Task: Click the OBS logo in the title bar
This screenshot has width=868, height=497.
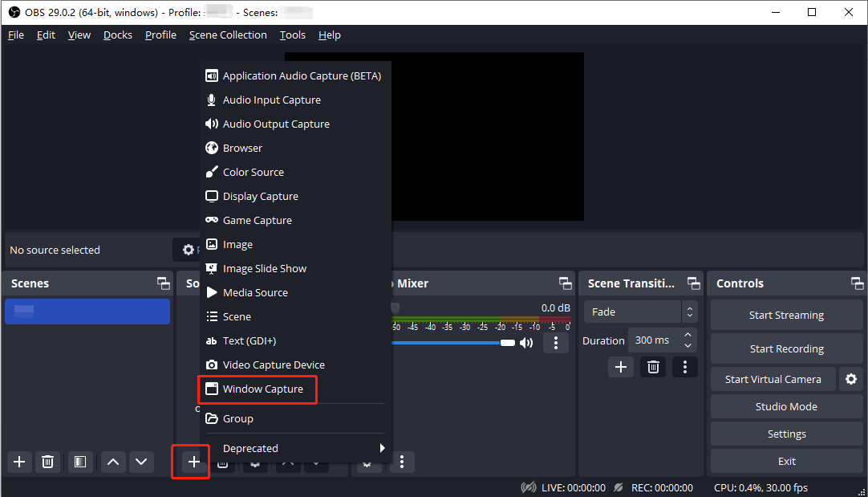Action: click(14, 12)
